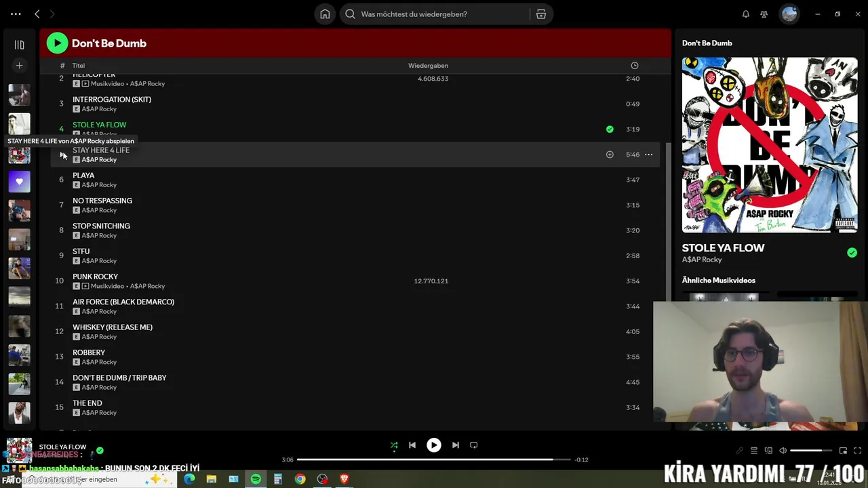The height and width of the screenshot is (488, 868).
Task: Open File Explorer from the taskbar
Action: pyautogui.click(x=211, y=479)
